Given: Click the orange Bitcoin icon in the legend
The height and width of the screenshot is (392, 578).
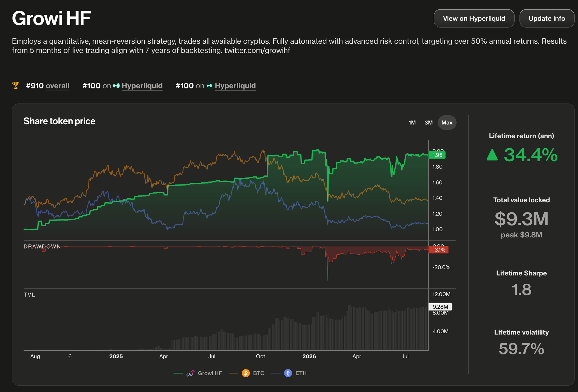Looking at the screenshot, I should 246,373.
